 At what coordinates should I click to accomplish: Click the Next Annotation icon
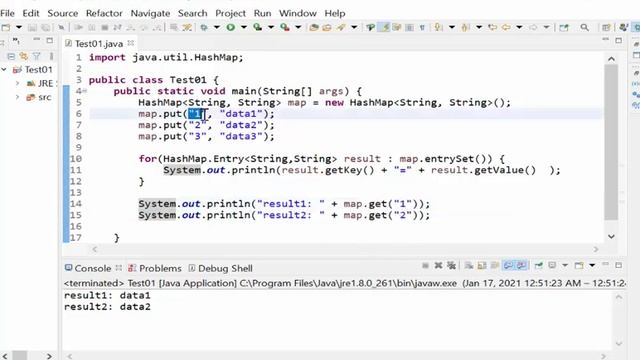(x=439, y=27)
